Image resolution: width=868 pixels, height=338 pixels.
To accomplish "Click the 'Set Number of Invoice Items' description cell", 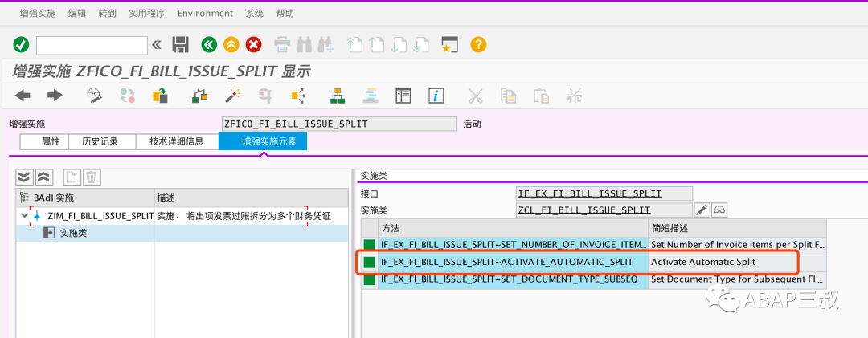I will click(737, 245).
